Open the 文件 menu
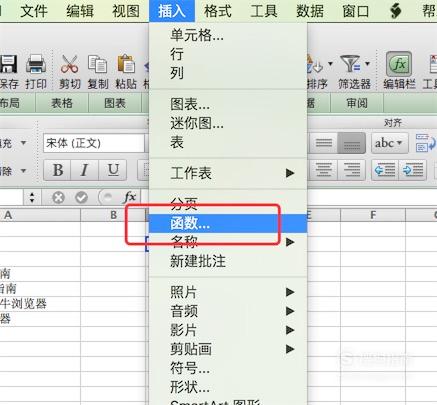Image resolution: width=437 pixels, height=405 pixels. pos(34,11)
